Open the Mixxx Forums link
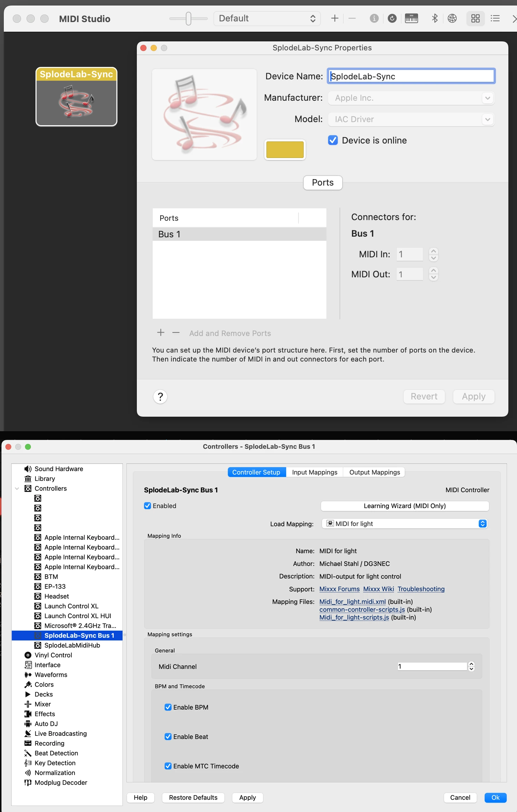The width and height of the screenshot is (517, 812). click(x=339, y=589)
